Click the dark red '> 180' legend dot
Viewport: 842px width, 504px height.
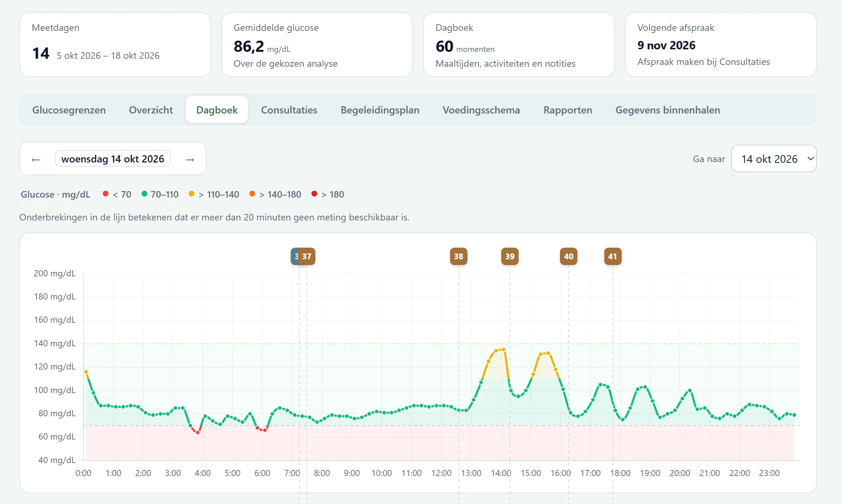(x=314, y=194)
